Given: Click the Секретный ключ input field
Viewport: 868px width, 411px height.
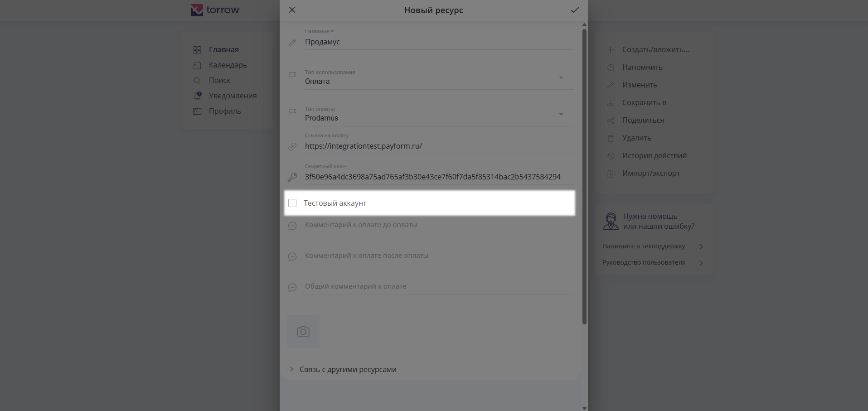Looking at the screenshot, I should coord(433,177).
